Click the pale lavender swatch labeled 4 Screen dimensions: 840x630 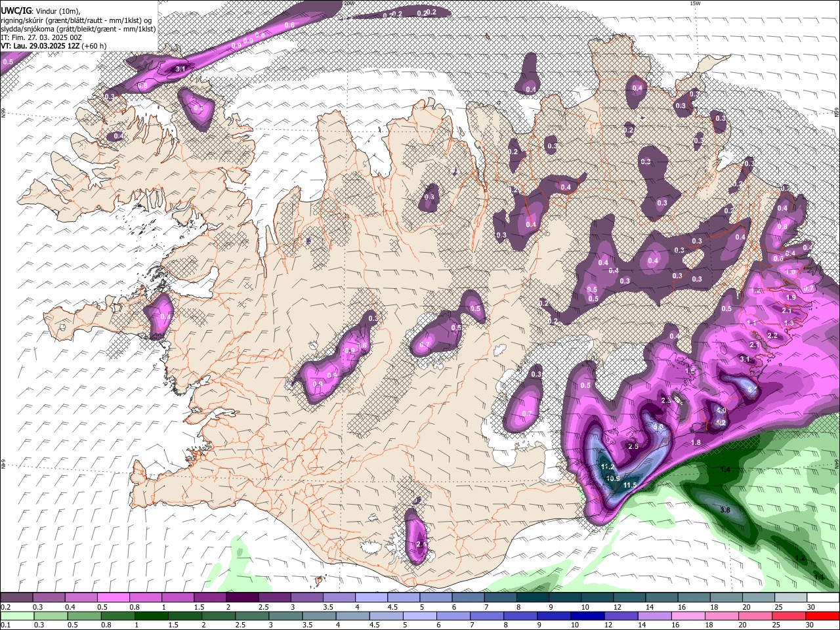(371, 598)
